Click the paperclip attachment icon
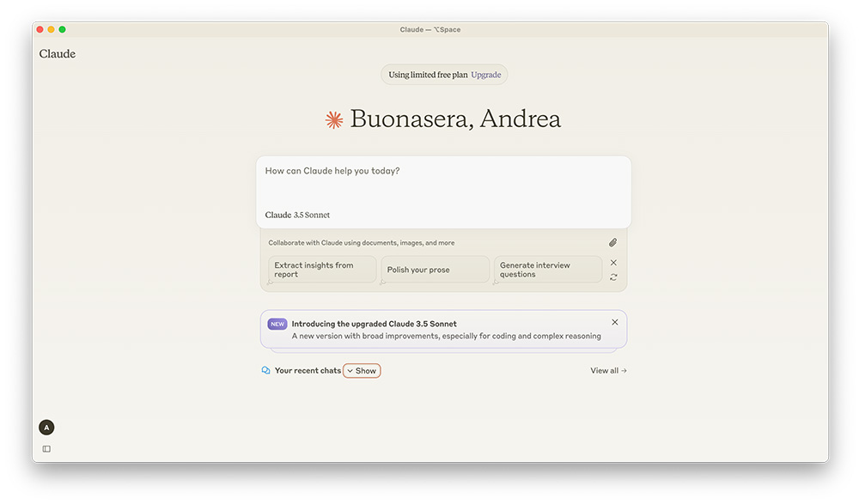The width and height of the screenshot is (859, 504). [612, 243]
